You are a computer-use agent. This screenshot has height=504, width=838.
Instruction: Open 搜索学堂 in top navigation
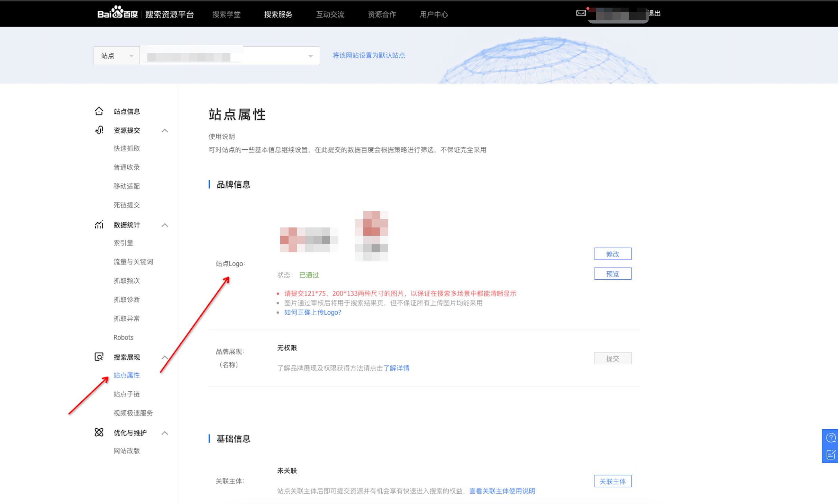pyautogui.click(x=226, y=14)
